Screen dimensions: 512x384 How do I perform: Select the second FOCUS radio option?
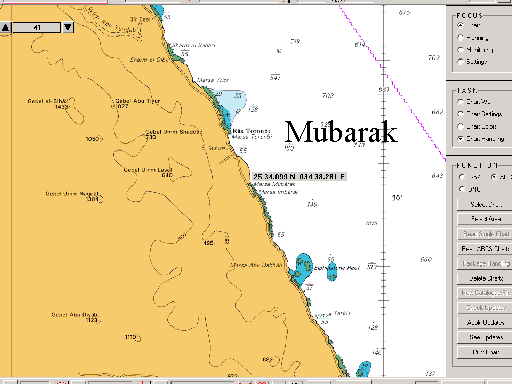[461, 37]
